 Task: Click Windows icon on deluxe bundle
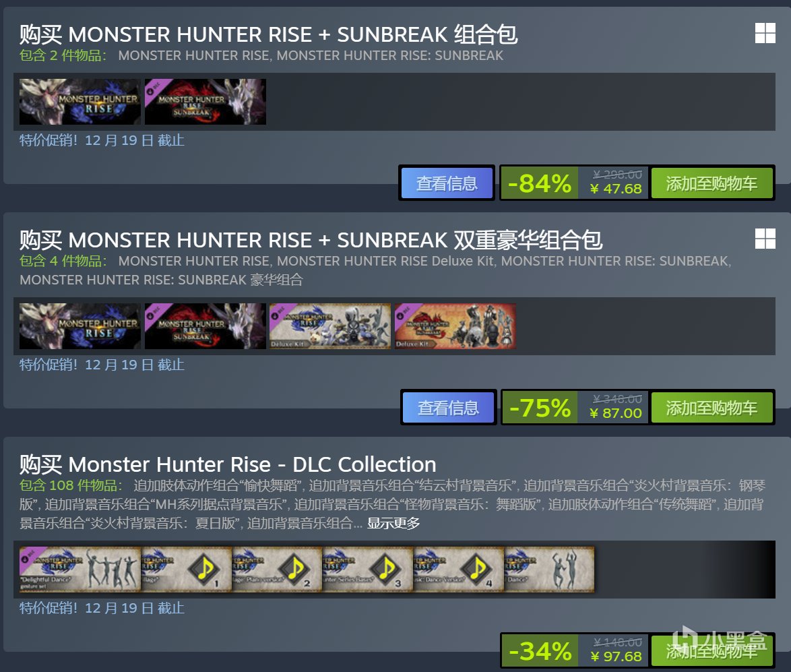tap(765, 239)
